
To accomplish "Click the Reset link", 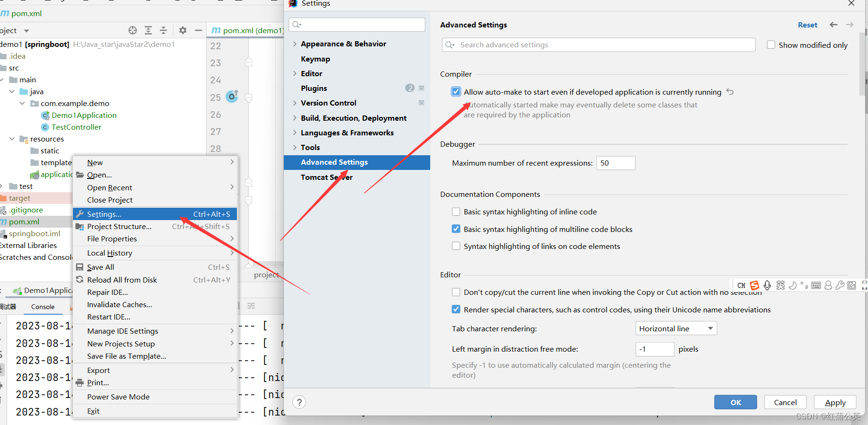I will pos(807,25).
